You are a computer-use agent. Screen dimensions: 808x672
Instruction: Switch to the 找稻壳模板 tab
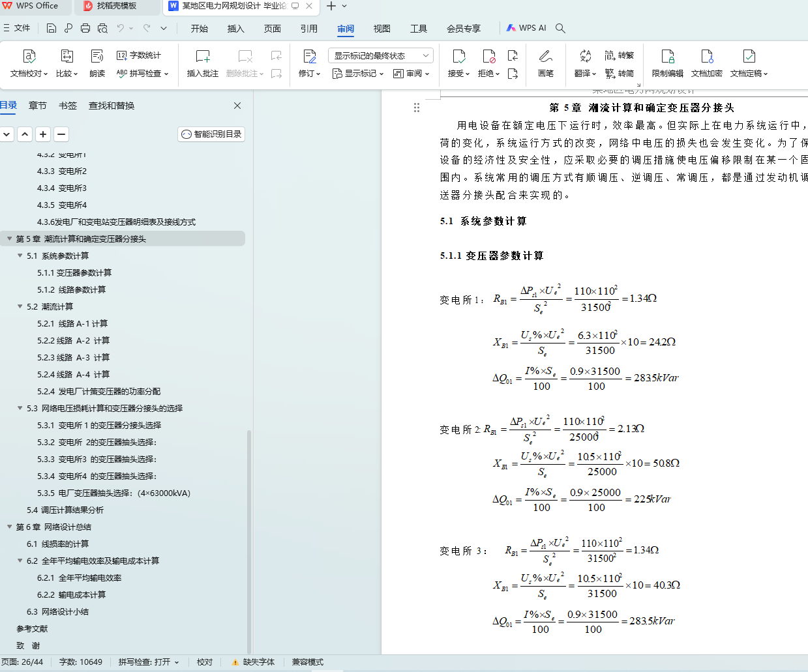click(117, 6)
